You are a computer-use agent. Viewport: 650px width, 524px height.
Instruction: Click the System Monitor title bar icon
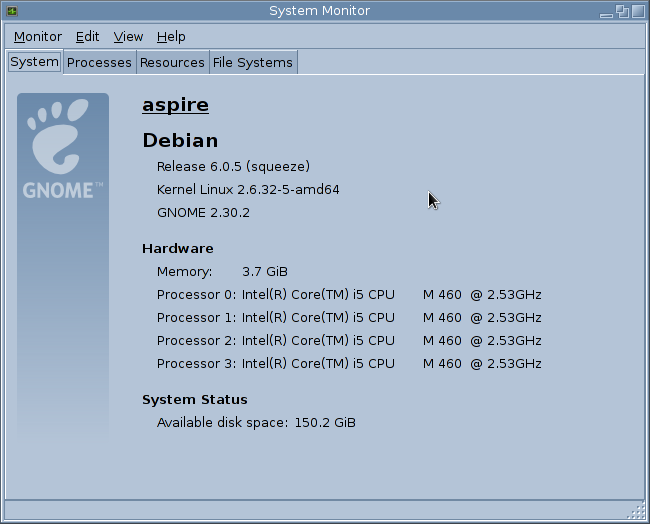pyautogui.click(x=12, y=11)
